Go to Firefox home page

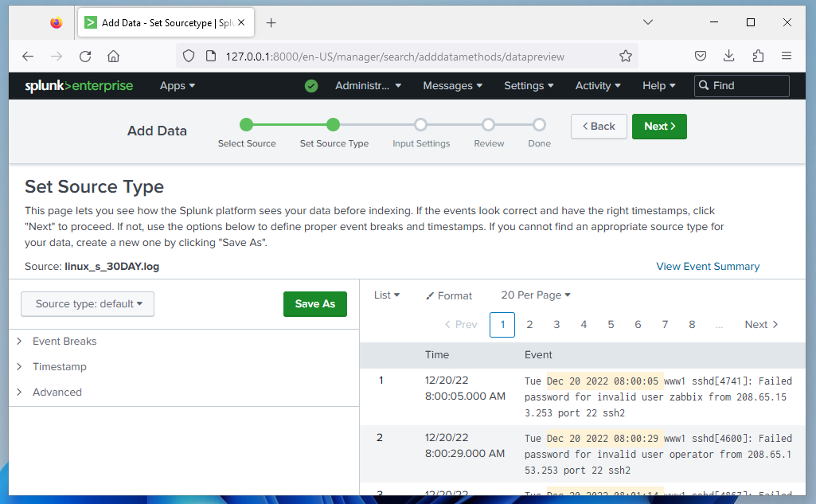[114, 57]
